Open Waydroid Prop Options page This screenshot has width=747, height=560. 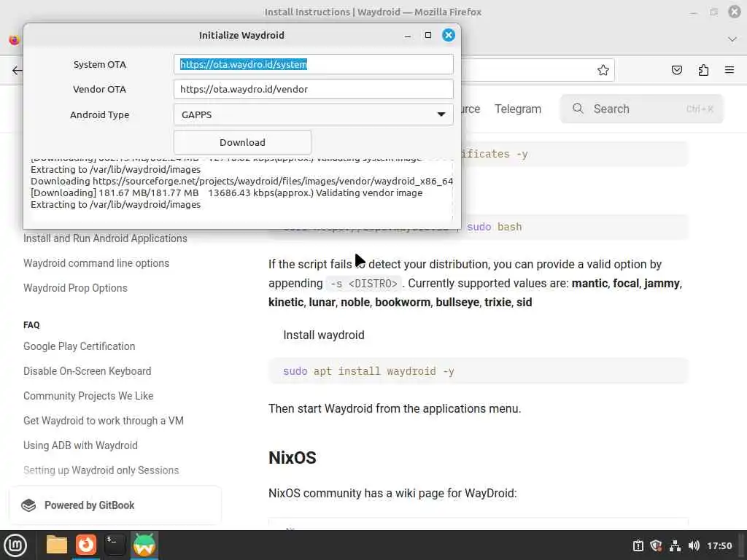[75, 288]
